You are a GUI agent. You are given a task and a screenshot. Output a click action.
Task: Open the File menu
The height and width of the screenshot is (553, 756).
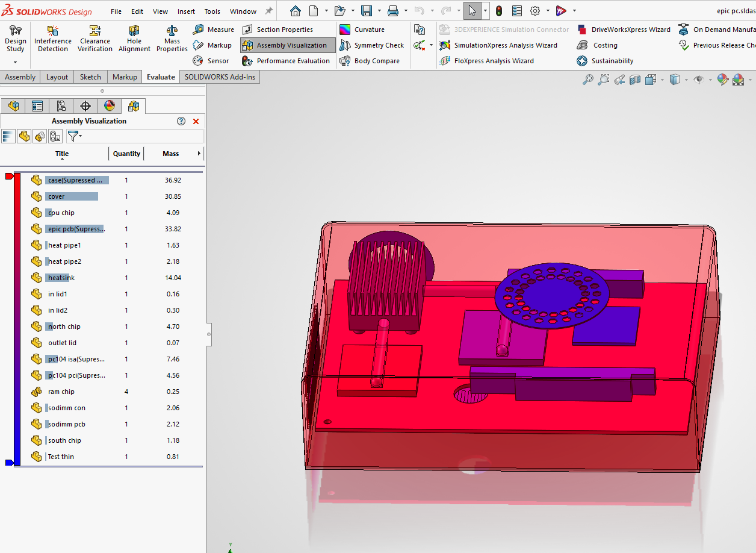116,11
